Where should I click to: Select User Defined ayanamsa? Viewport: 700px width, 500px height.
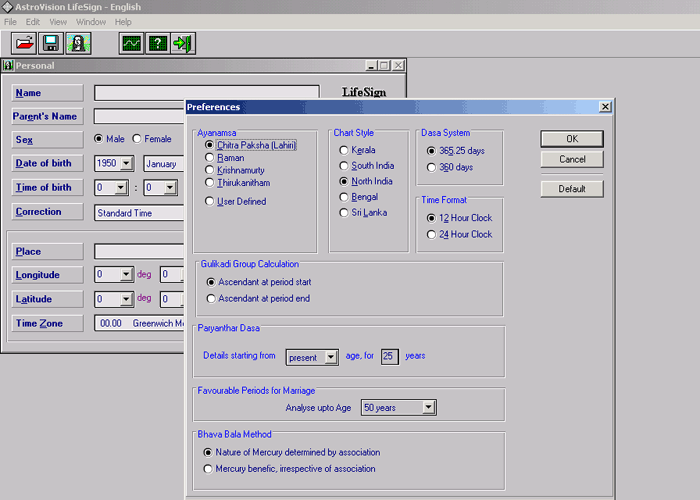[x=235, y=201]
